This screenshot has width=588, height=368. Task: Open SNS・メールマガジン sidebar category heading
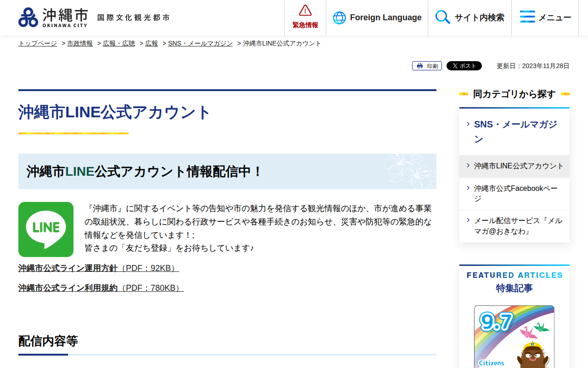(x=514, y=132)
